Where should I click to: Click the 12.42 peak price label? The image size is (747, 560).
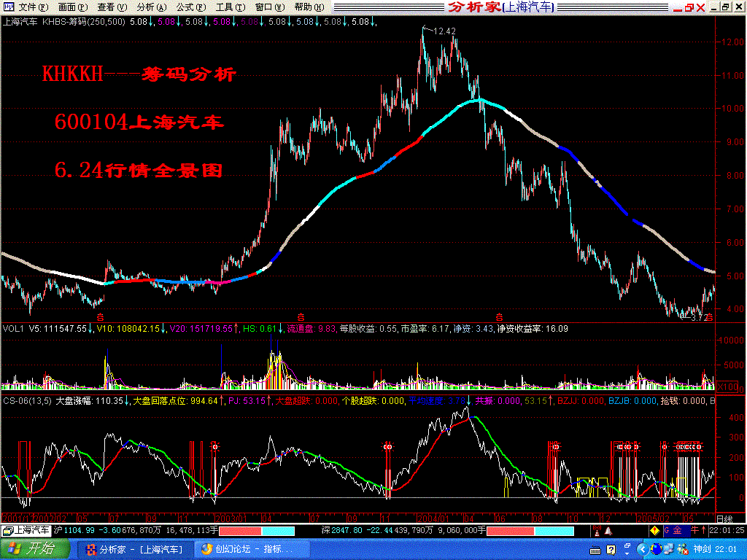[x=444, y=31]
